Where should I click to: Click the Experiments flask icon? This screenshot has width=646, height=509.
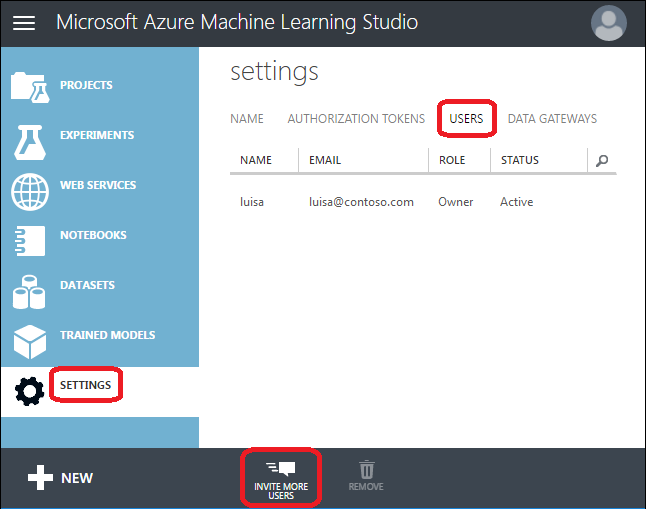click(30, 142)
